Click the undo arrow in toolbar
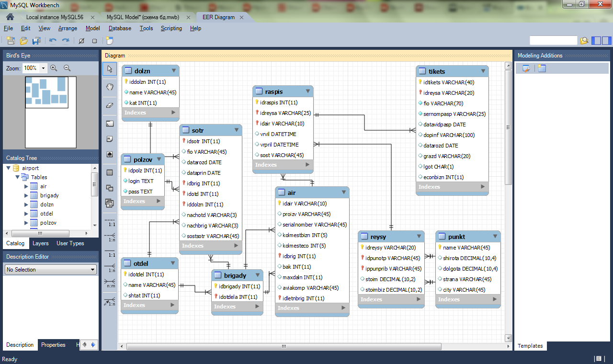The width and height of the screenshot is (613, 364). 53,41
